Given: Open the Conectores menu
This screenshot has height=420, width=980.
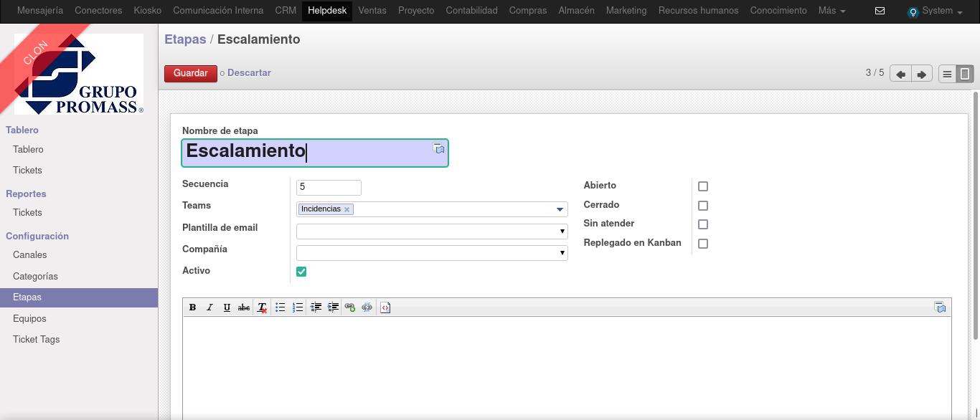Looking at the screenshot, I should tap(98, 11).
